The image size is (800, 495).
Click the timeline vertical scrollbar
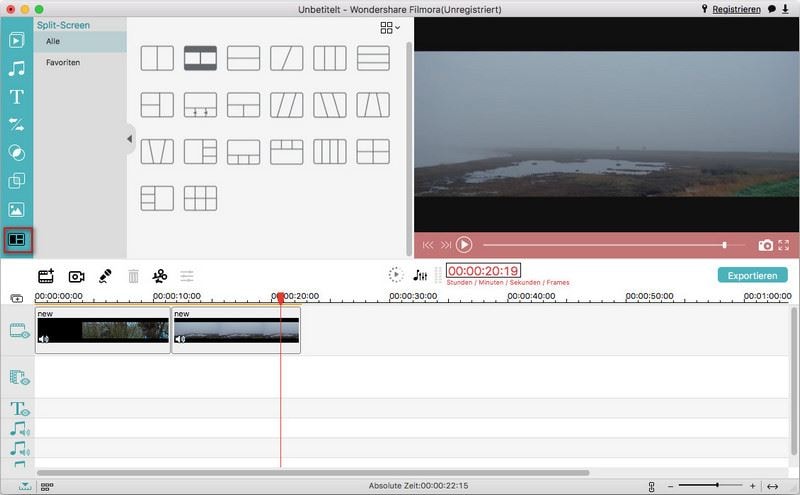click(x=793, y=380)
